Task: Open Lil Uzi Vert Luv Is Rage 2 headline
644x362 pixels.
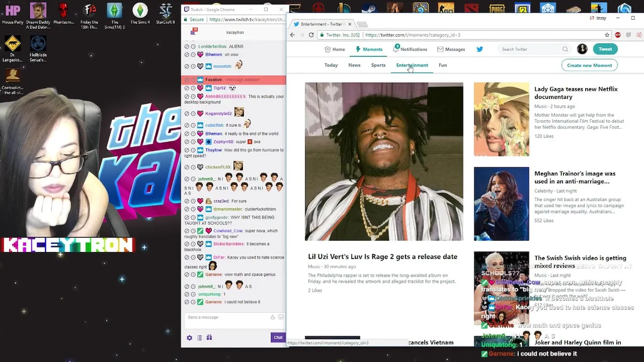Action: click(x=382, y=257)
